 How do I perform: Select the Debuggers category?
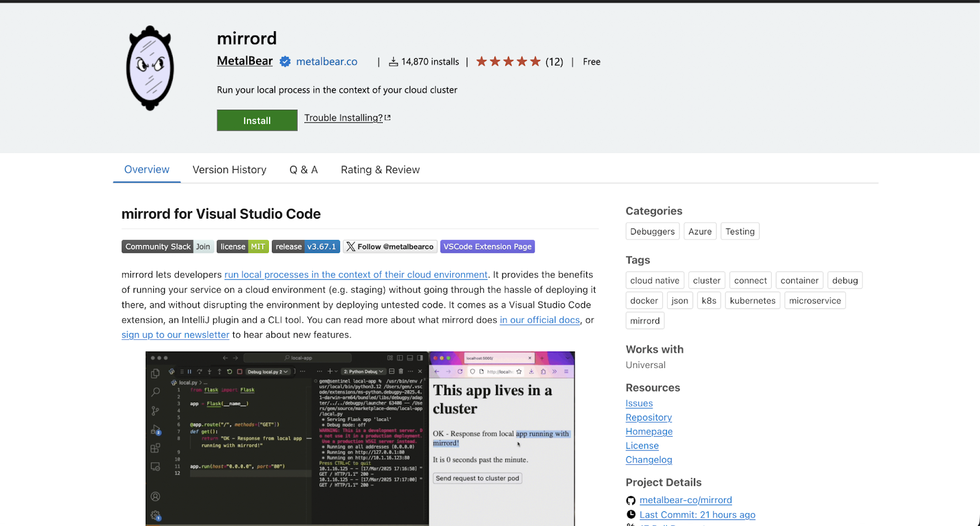click(652, 231)
